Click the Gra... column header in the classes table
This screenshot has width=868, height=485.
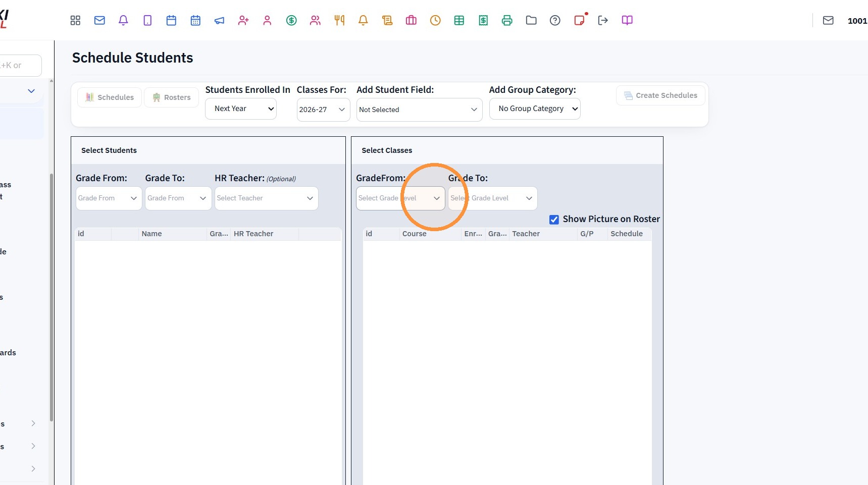tap(497, 234)
